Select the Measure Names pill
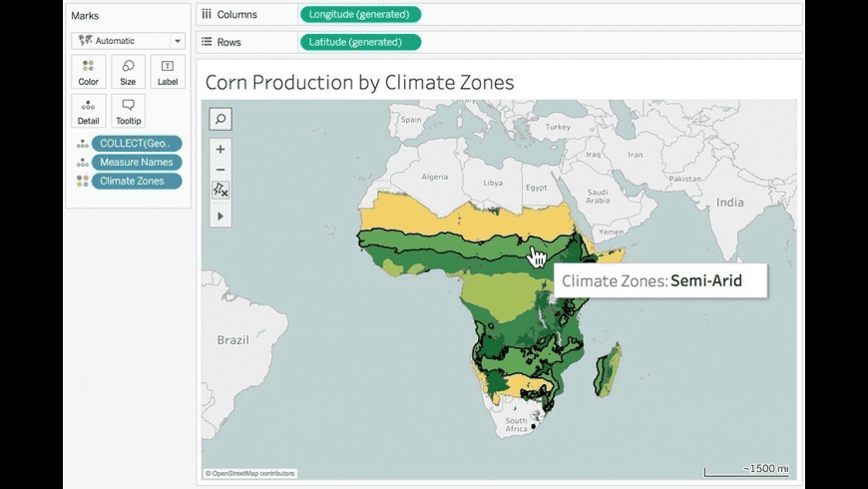868x489 pixels. click(x=137, y=163)
